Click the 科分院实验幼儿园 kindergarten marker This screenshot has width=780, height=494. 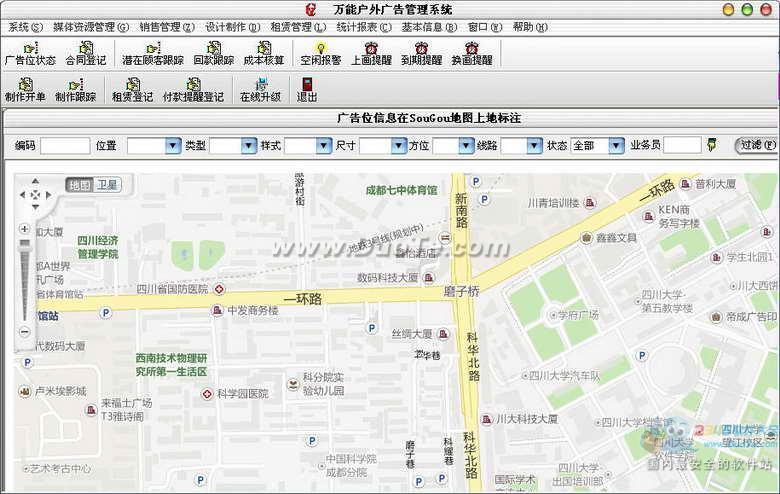[293, 384]
